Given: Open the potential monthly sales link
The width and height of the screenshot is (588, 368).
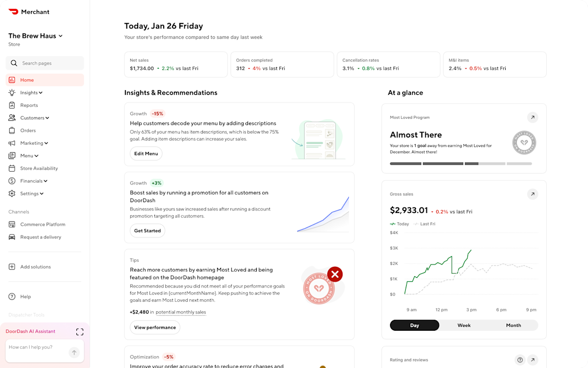Looking at the screenshot, I should 181,312.
